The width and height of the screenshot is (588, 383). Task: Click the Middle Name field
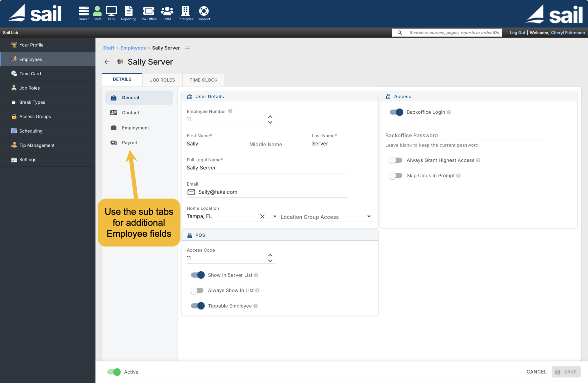point(280,145)
